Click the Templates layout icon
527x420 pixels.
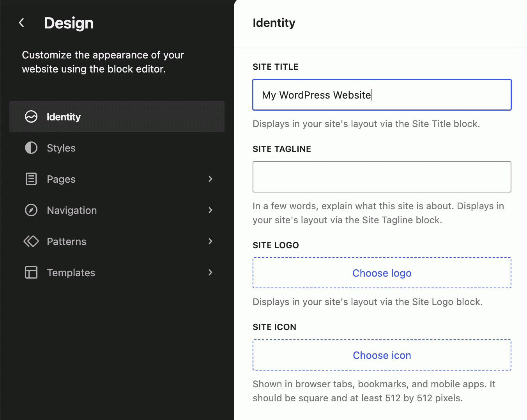point(31,272)
